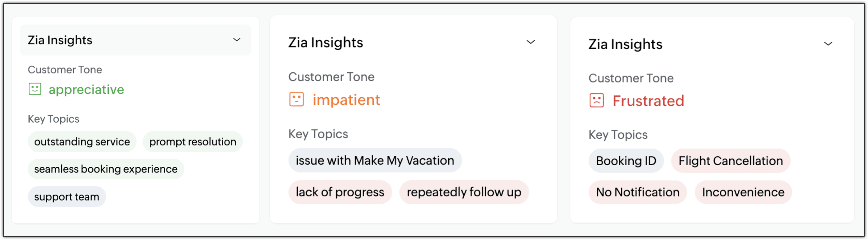Image resolution: width=868 pixels, height=240 pixels.
Task: Click the orange impatient face icon
Action: coord(296,99)
